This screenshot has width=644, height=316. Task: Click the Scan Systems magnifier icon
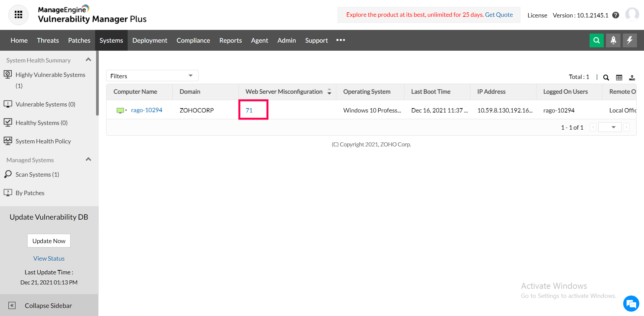coord(8,174)
